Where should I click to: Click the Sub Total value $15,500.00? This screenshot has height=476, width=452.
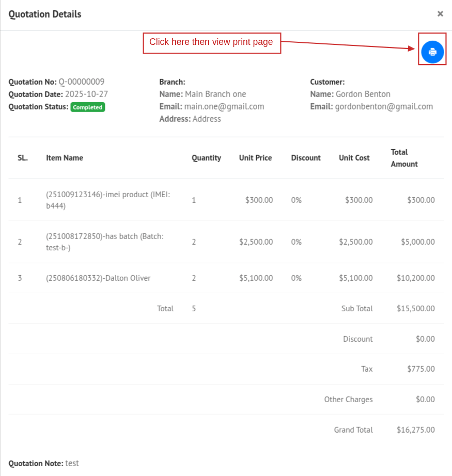[415, 309]
